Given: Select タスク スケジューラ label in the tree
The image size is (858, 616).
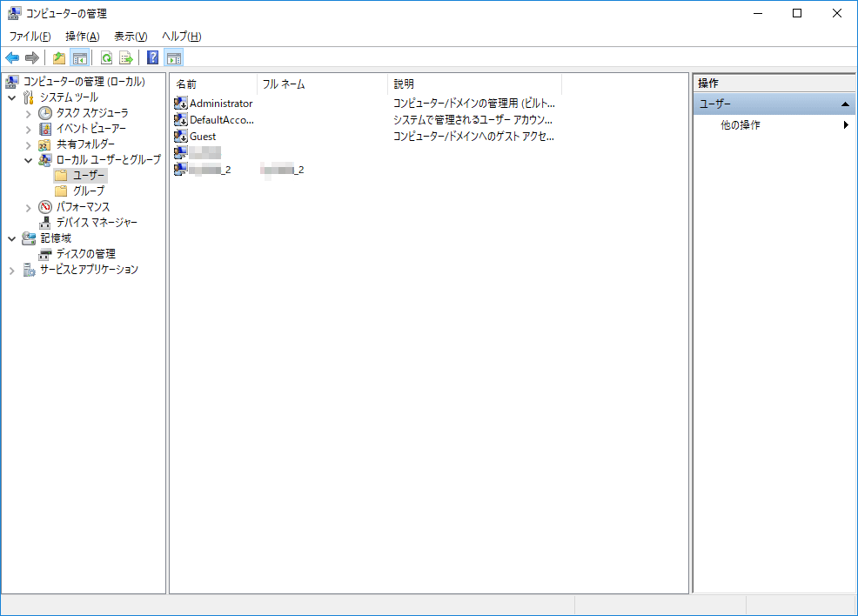Looking at the screenshot, I should point(92,113).
